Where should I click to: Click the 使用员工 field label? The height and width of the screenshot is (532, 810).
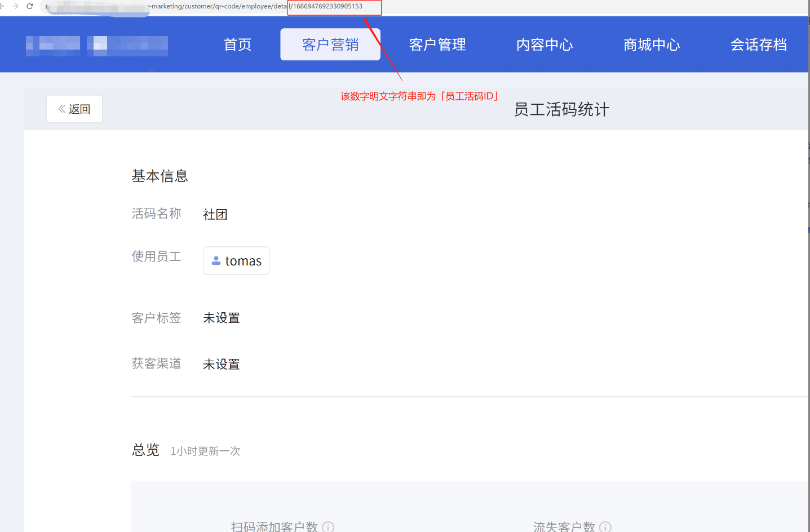[x=157, y=256]
